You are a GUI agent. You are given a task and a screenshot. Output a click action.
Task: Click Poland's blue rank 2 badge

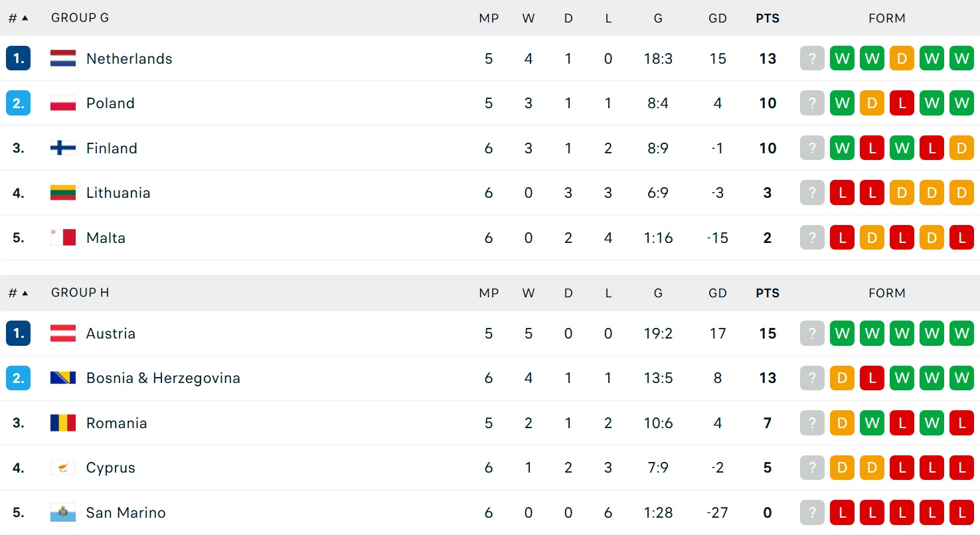point(18,103)
